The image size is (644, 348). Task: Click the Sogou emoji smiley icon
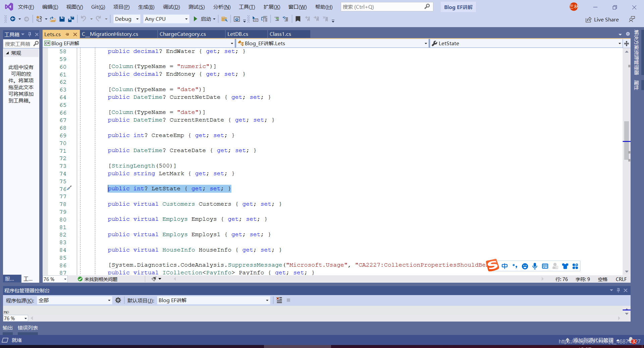click(x=525, y=266)
